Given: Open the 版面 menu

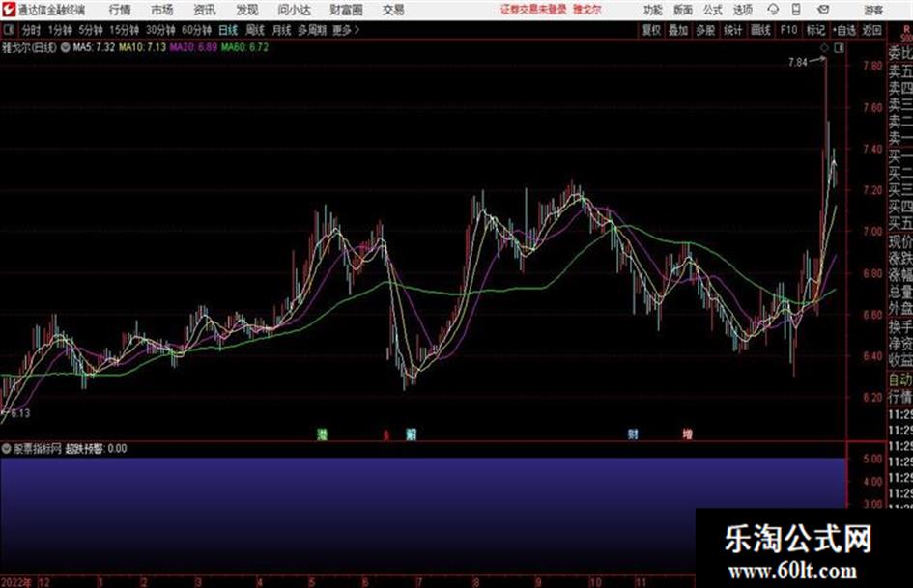Looking at the screenshot, I should [682, 10].
